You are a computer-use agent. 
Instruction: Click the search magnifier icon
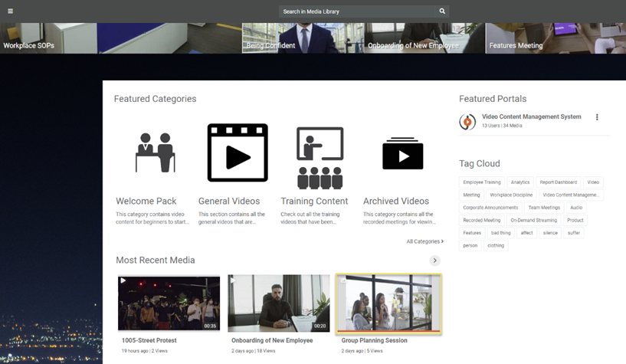pyautogui.click(x=442, y=11)
